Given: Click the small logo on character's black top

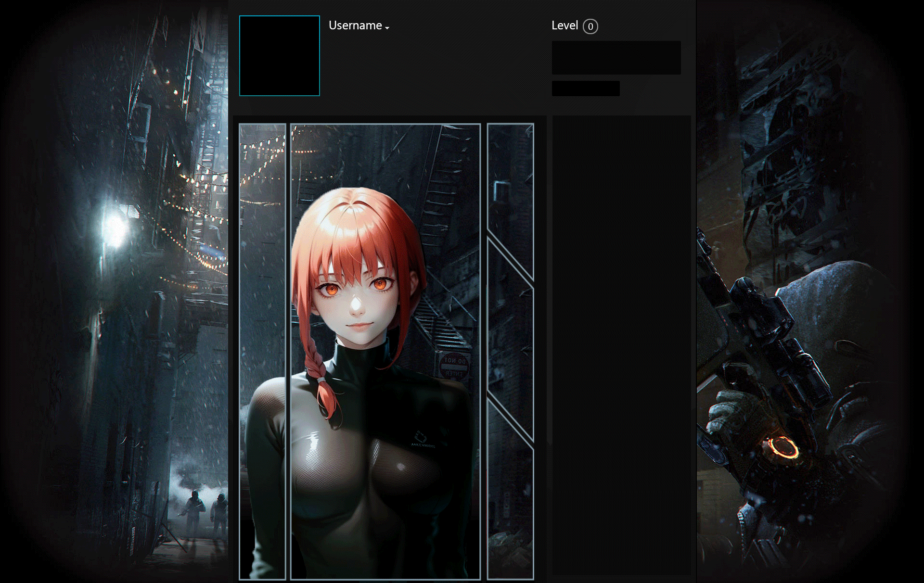Looking at the screenshot, I should [422, 439].
